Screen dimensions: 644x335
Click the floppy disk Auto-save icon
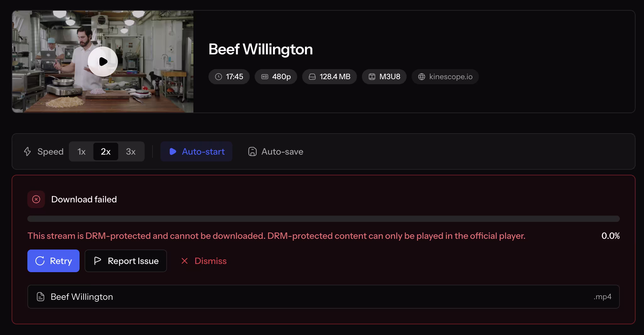pyautogui.click(x=252, y=151)
